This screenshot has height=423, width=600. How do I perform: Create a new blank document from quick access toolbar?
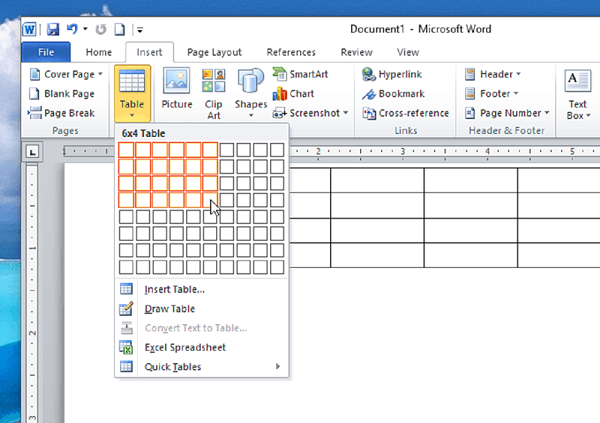coord(120,29)
